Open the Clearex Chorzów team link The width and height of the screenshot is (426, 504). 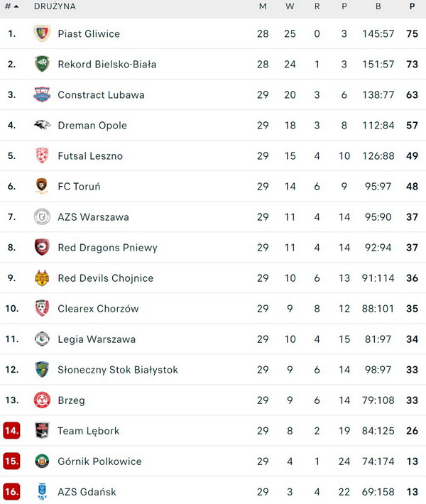[x=98, y=309]
